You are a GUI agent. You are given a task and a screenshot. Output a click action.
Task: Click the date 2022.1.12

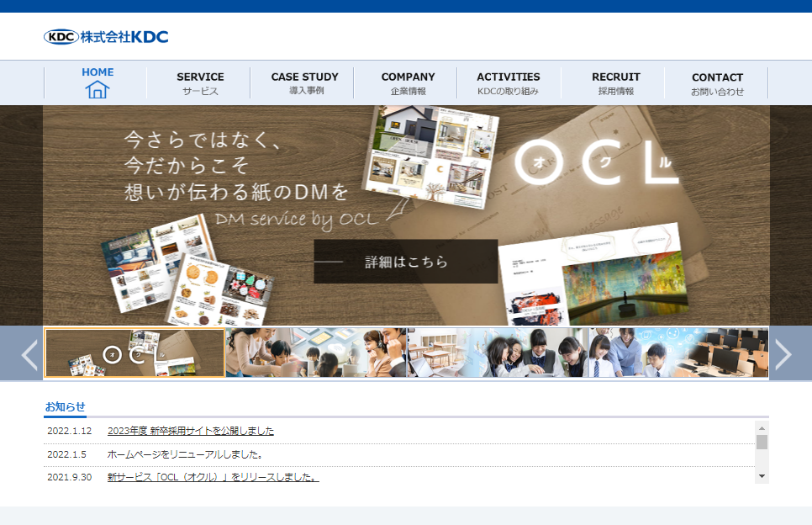coord(70,431)
